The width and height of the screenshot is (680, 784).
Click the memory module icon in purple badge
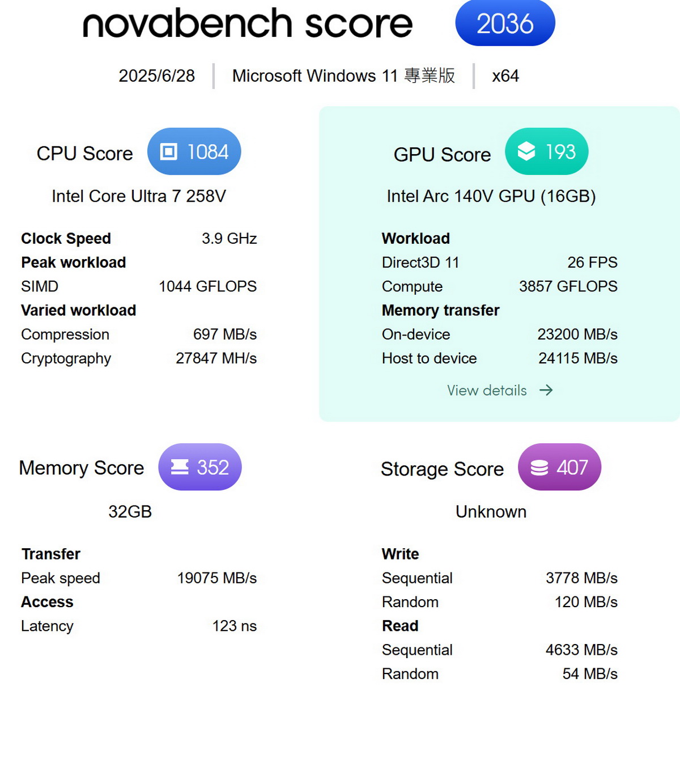(180, 467)
